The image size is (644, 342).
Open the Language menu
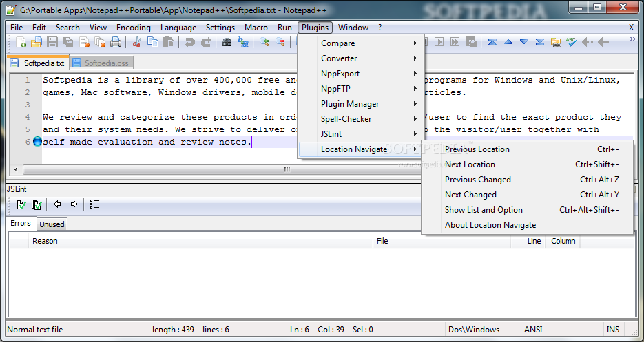(178, 28)
